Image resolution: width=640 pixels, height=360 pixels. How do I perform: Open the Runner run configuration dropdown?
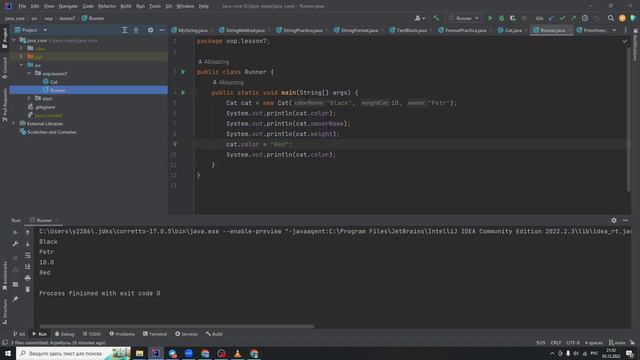click(464, 18)
